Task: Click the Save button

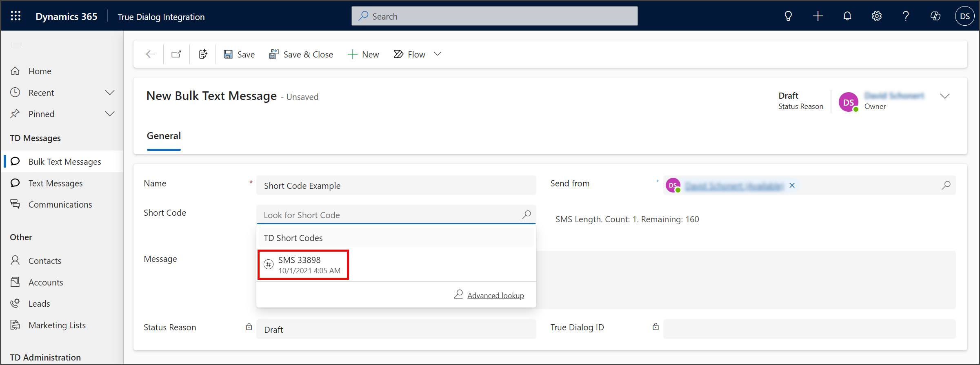Action: coord(239,54)
